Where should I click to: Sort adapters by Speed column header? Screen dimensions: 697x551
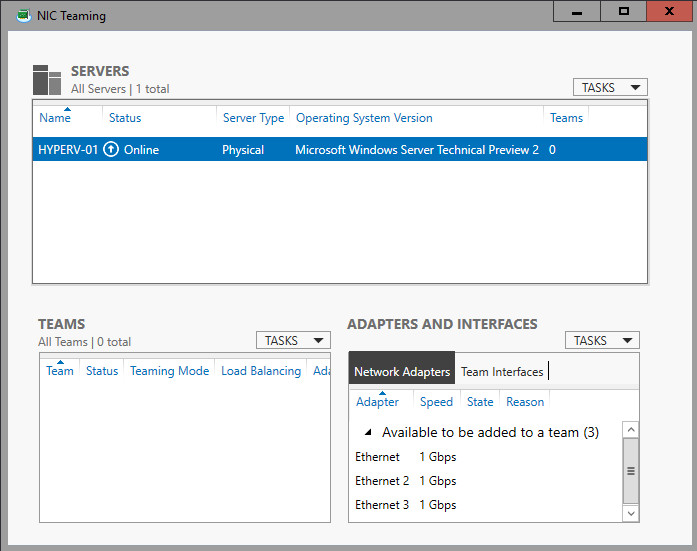[x=436, y=402]
